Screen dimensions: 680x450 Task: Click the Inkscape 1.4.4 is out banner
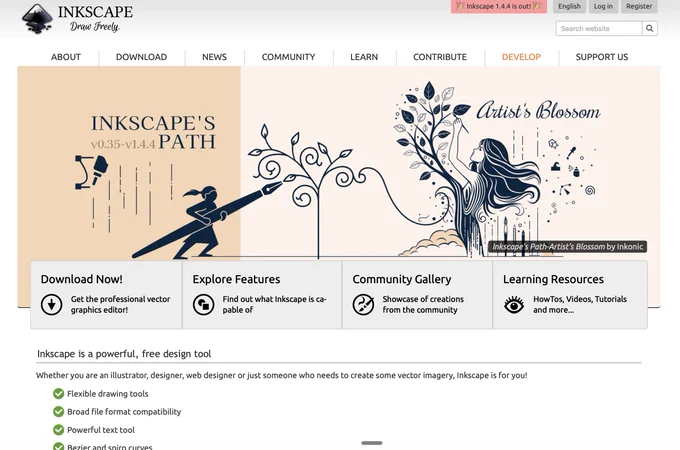click(499, 6)
